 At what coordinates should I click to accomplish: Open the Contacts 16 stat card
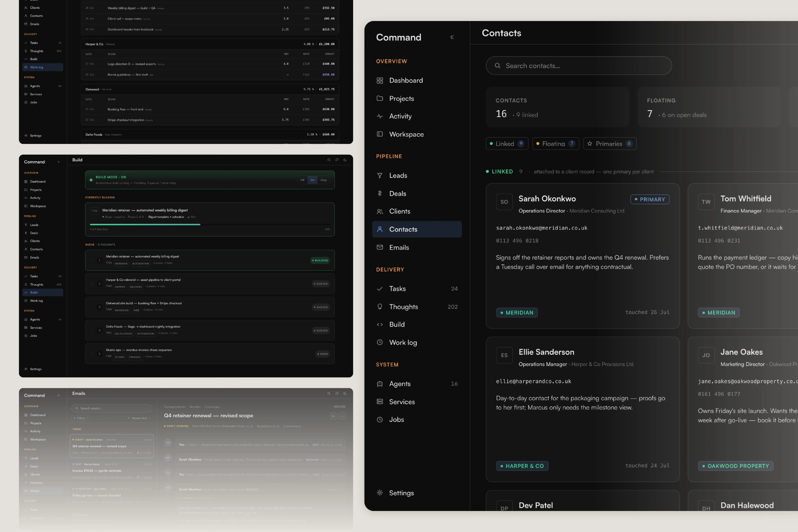coord(557,107)
